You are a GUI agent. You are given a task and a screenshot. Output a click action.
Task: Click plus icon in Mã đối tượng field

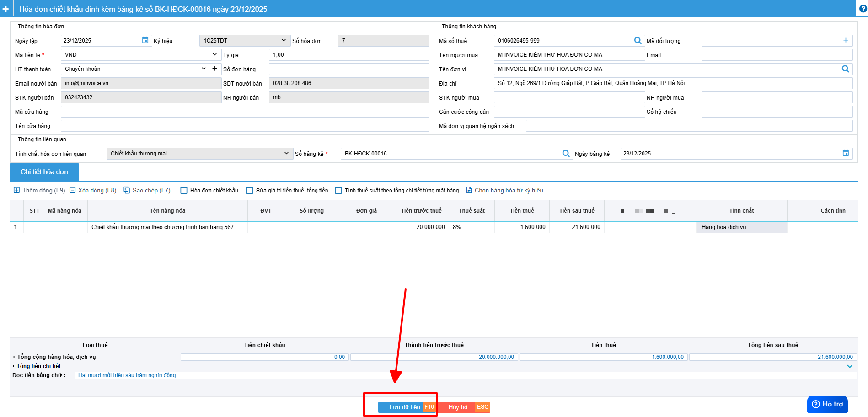pos(846,40)
